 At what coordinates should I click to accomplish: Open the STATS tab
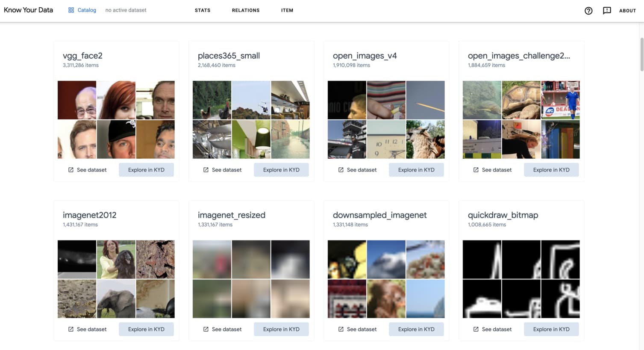(203, 10)
